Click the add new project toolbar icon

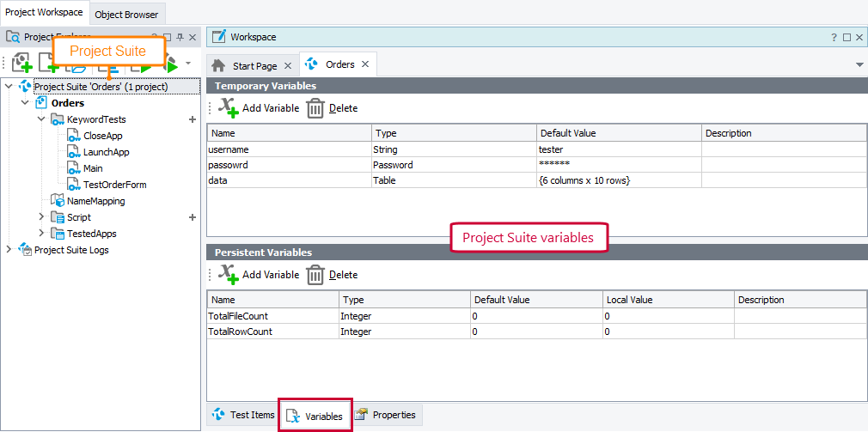point(22,63)
